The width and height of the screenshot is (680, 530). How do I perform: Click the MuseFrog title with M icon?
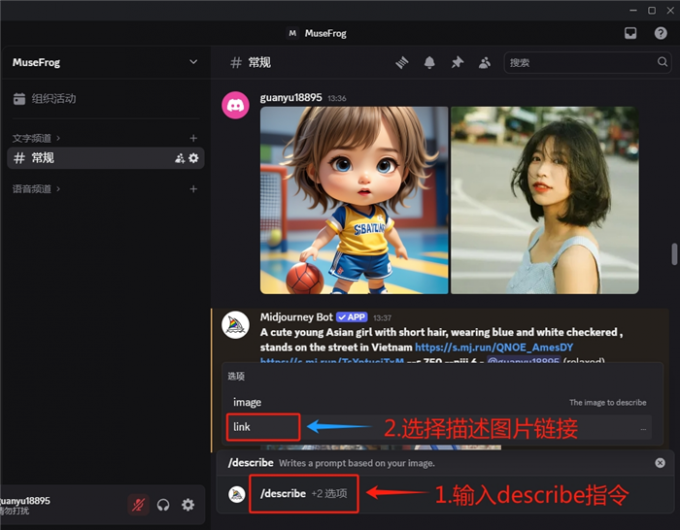317,33
